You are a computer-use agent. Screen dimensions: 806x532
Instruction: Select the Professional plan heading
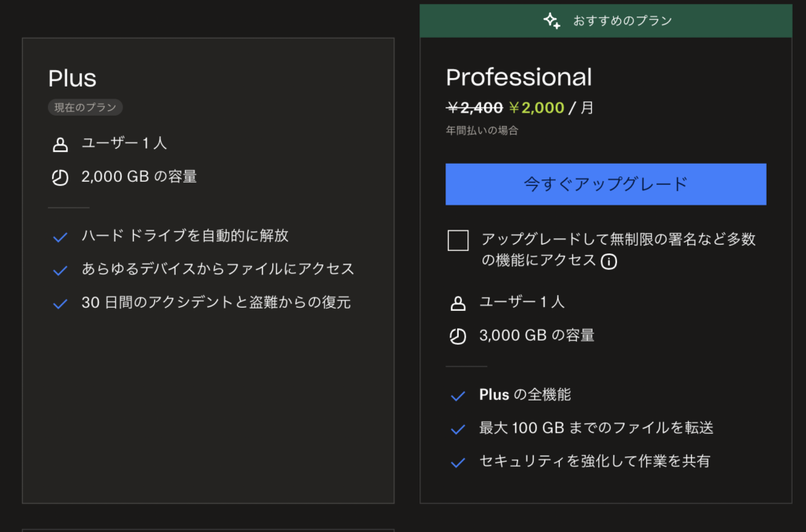tap(519, 77)
